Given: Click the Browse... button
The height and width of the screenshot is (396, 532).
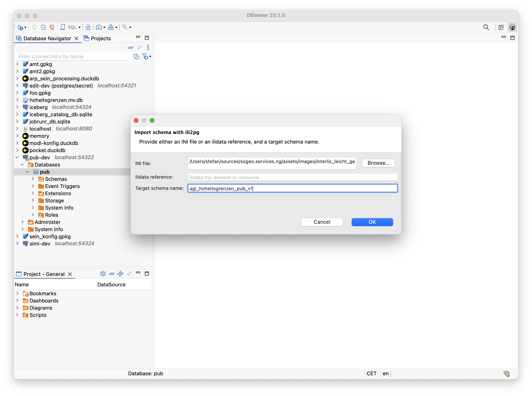Looking at the screenshot, I should pyautogui.click(x=378, y=163).
